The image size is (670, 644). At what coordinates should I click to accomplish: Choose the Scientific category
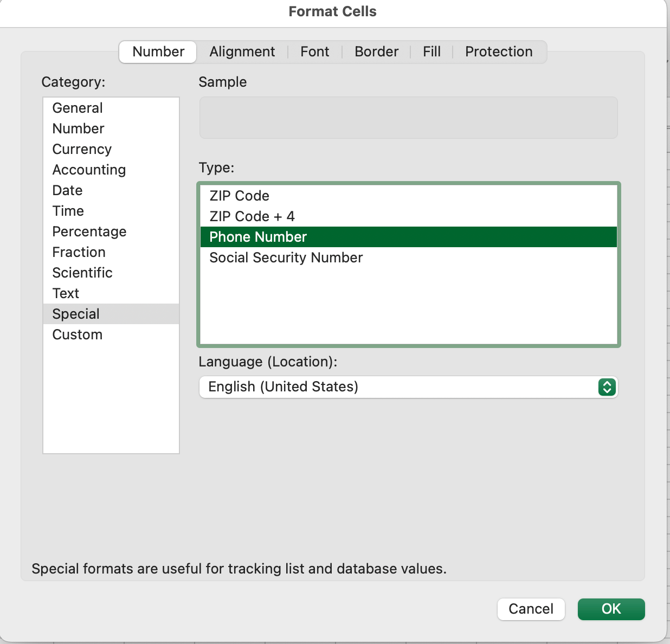tap(82, 273)
